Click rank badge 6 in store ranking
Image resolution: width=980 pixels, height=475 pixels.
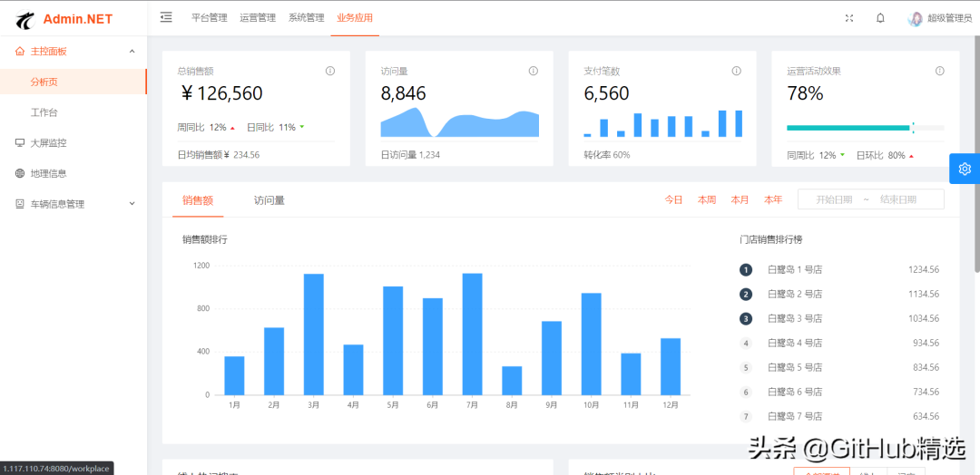coord(745,392)
